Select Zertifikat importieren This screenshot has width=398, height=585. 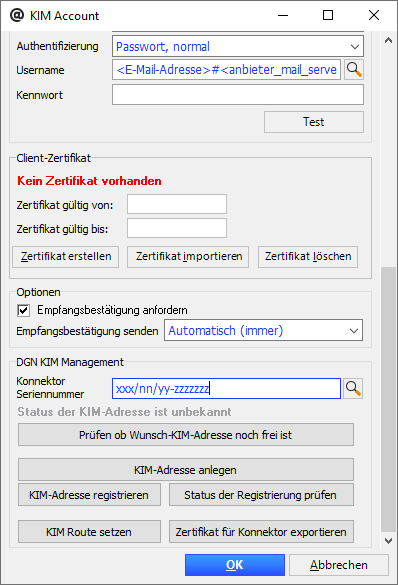188,256
